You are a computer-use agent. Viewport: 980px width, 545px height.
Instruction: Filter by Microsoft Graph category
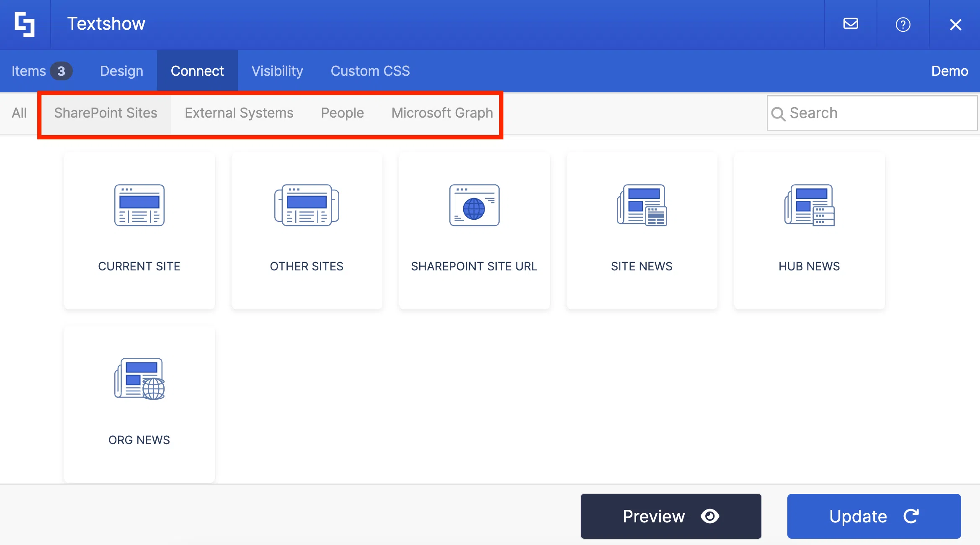[x=442, y=113]
